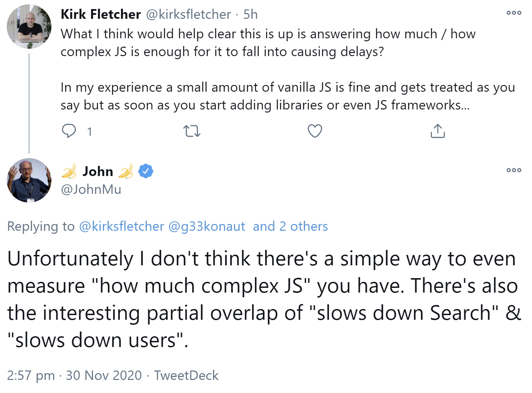
Task: Expand "and 2 others" recipients
Action: point(290,226)
